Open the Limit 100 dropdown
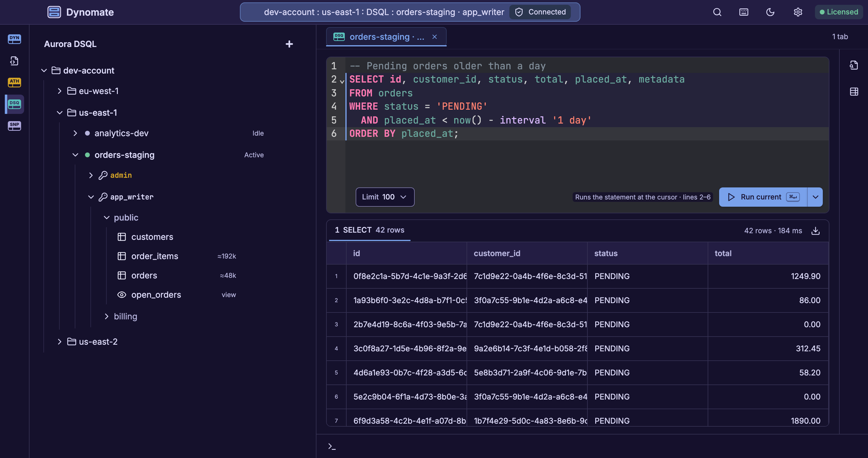The width and height of the screenshot is (868, 458). (385, 197)
